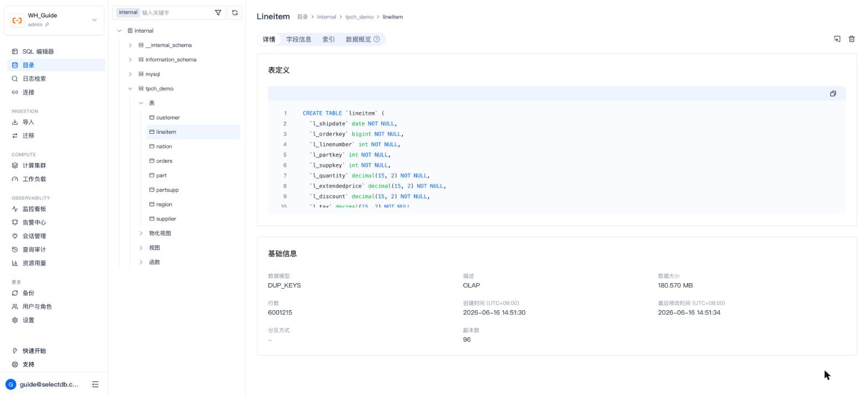868x397 pixels.
Task: Select the supplier table
Action: [193, 218]
